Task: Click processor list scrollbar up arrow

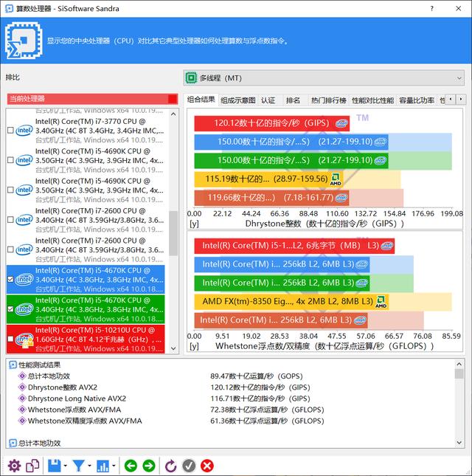Action: point(173,114)
